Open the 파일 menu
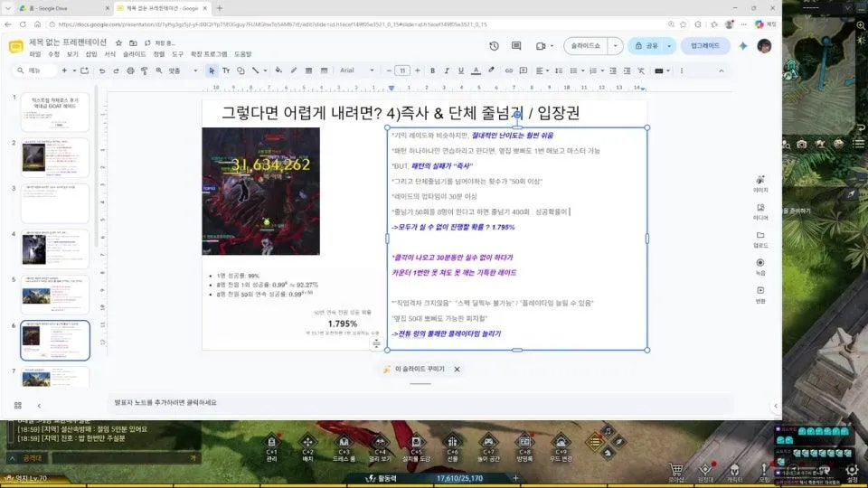 [x=35, y=54]
